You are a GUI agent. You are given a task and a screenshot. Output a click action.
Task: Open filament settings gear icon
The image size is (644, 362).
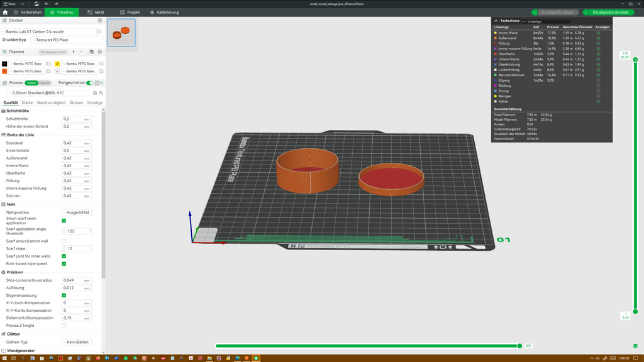click(x=99, y=52)
